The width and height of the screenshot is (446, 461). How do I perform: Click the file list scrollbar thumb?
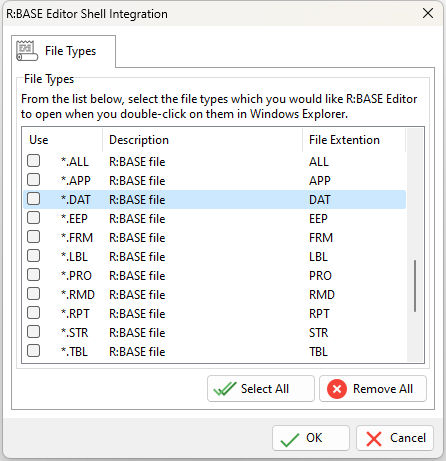tap(415, 286)
